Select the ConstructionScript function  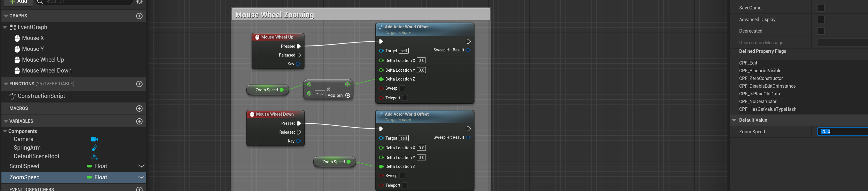41,96
